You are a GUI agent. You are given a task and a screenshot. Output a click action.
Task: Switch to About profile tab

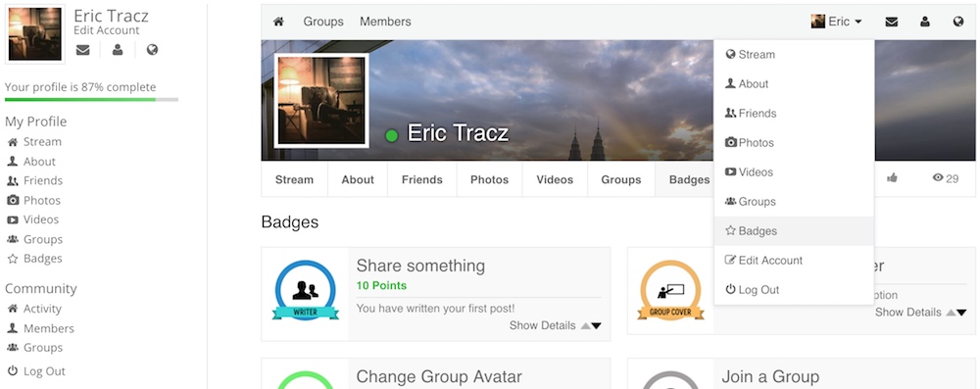pos(358,179)
